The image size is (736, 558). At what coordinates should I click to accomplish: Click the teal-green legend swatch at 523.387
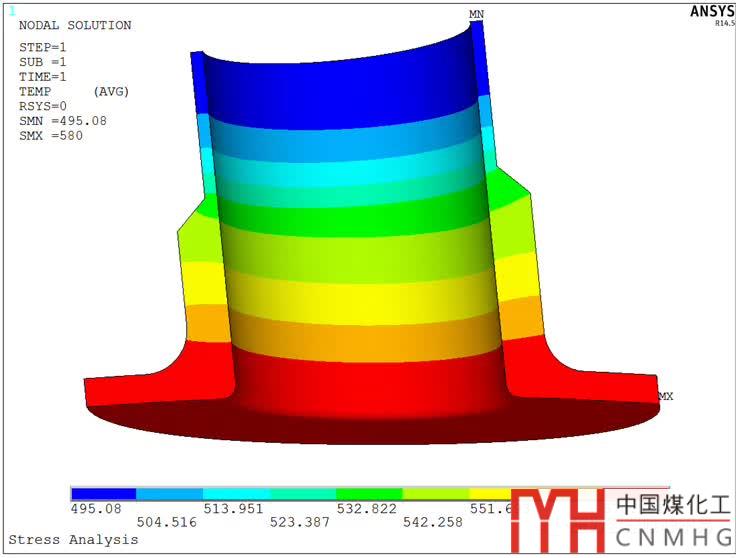point(303,494)
